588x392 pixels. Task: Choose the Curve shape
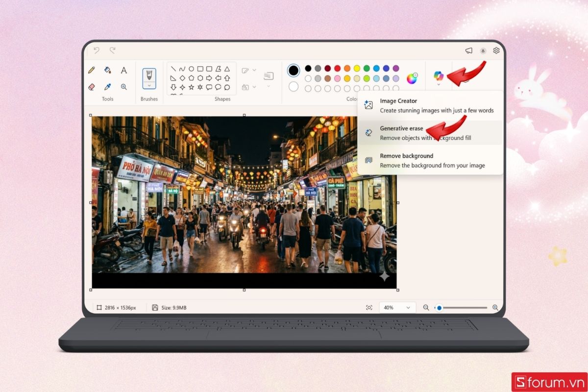coord(182,69)
